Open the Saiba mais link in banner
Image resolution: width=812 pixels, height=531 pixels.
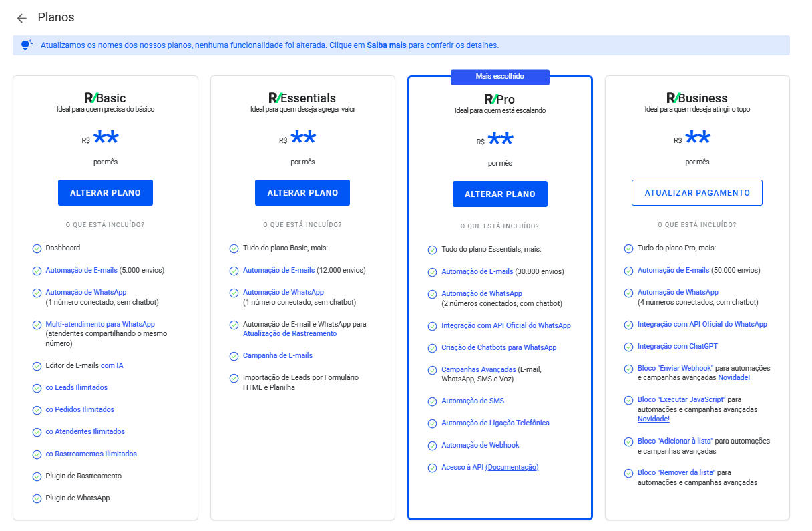click(x=386, y=45)
